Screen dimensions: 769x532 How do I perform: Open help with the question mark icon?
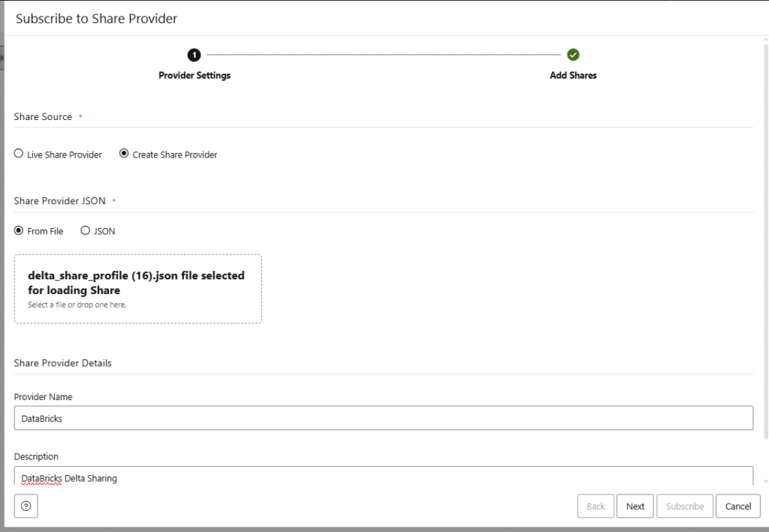click(26, 506)
